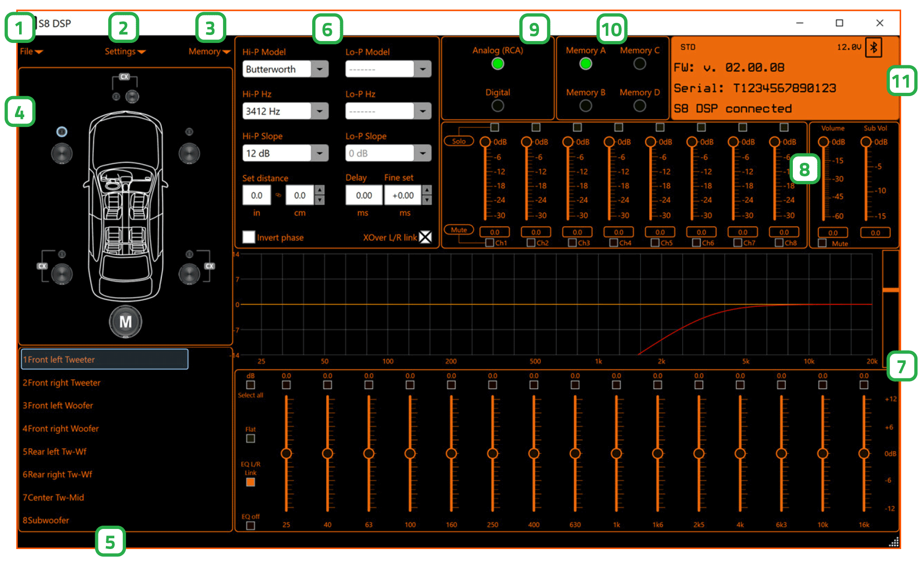
Task: Click the 1k EQ band slider knob
Action: (x=616, y=453)
